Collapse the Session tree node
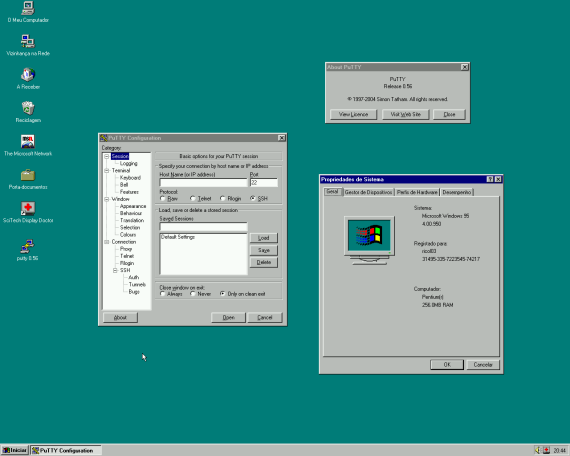The image size is (570, 456). point(107,156)
